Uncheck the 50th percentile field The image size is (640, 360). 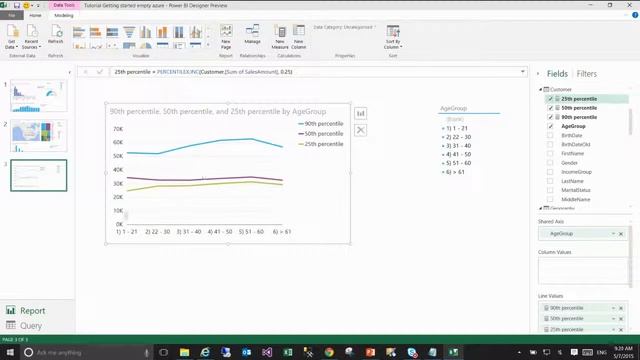point(550,108)
